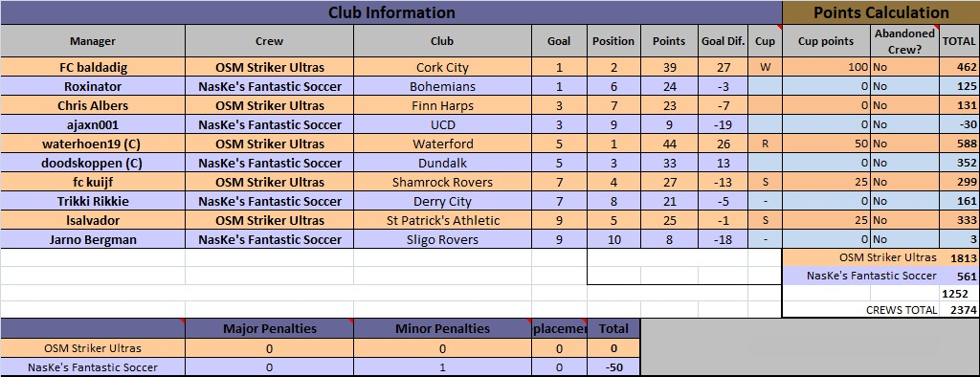
Task: Select the CREWS TOTAL value 2374
Action: (x=959, y=309)
